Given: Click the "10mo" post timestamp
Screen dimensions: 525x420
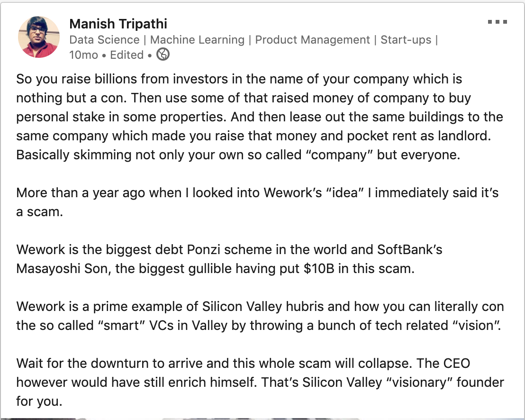Looking at the screenshot, I should coord(83,55).
